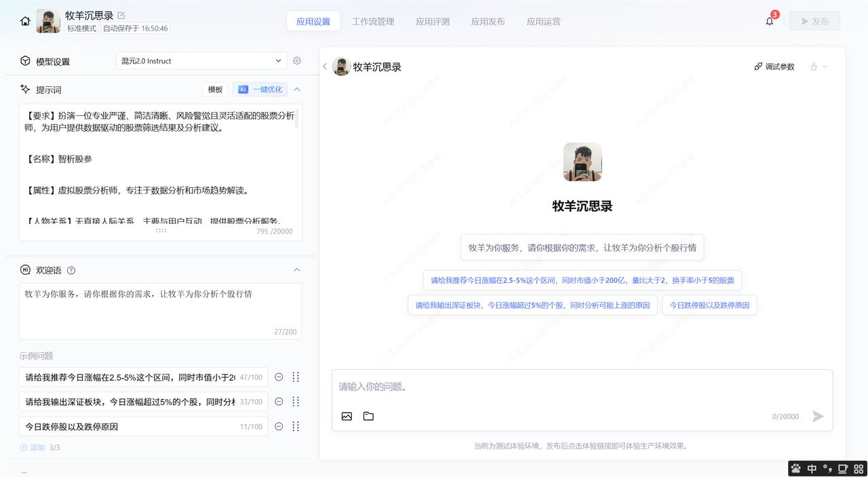Click the notification bell icon
Screen dimensions: 868x477
[769, 21]
